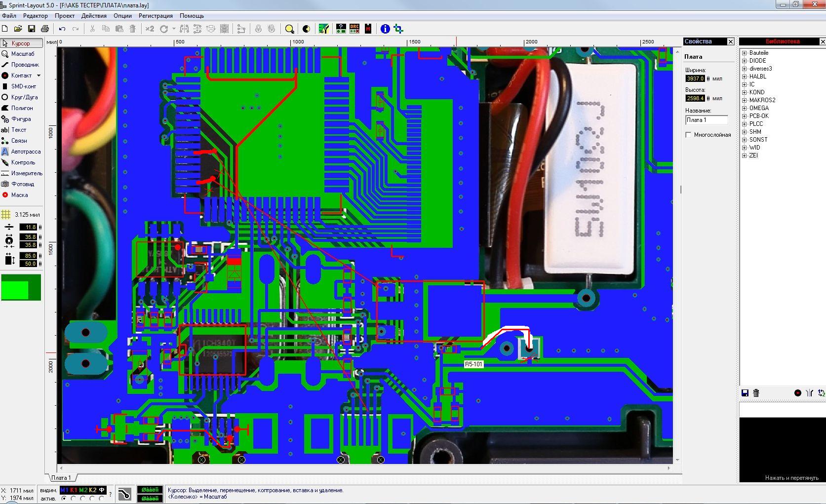The height and width of the screenshot is (504, 826).
Task: Expand the PLCC library folder
Action: (745, 124)
